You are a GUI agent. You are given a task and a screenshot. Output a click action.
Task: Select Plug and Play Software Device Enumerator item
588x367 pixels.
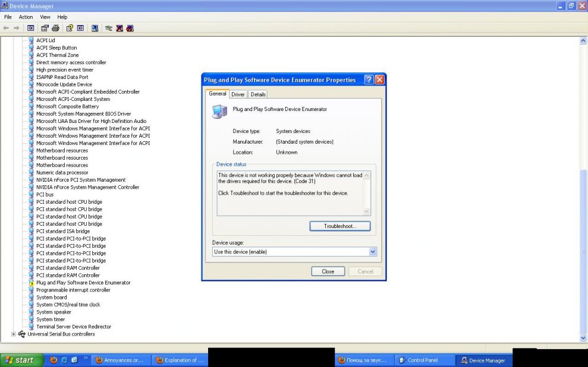(x=83, y=283)
